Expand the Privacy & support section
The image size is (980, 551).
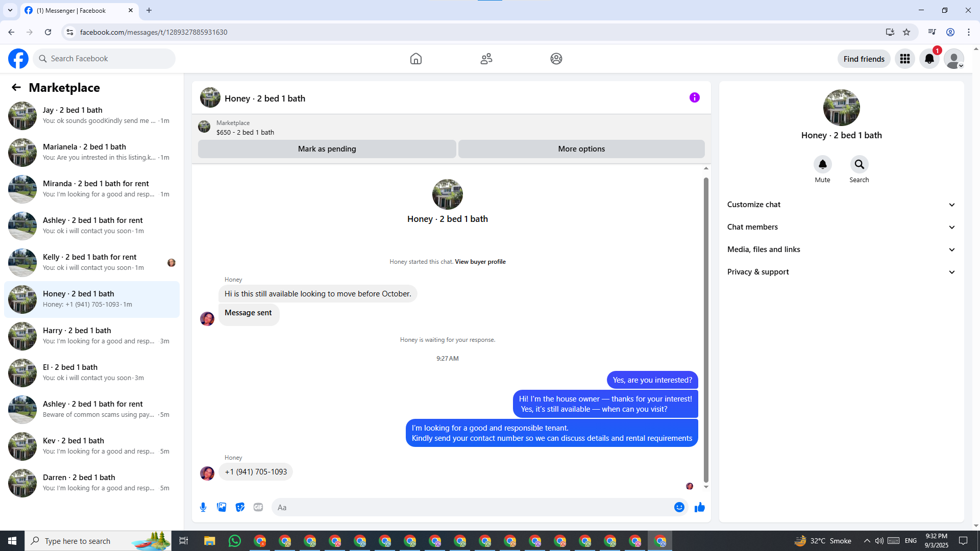tap(841, 272)
